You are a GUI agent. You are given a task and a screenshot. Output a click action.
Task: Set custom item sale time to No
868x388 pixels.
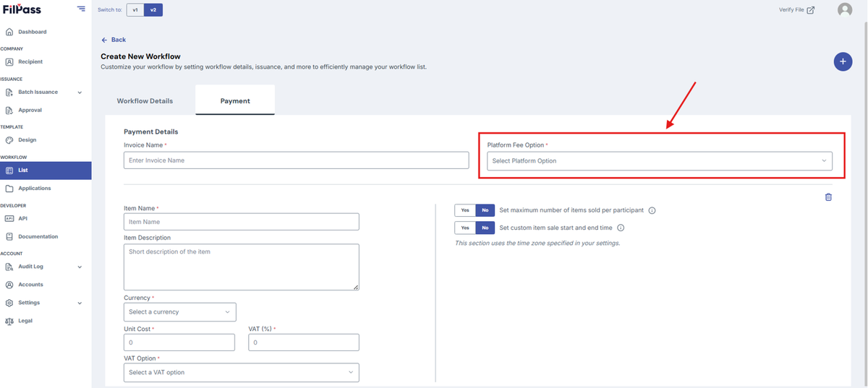(485, 228)
